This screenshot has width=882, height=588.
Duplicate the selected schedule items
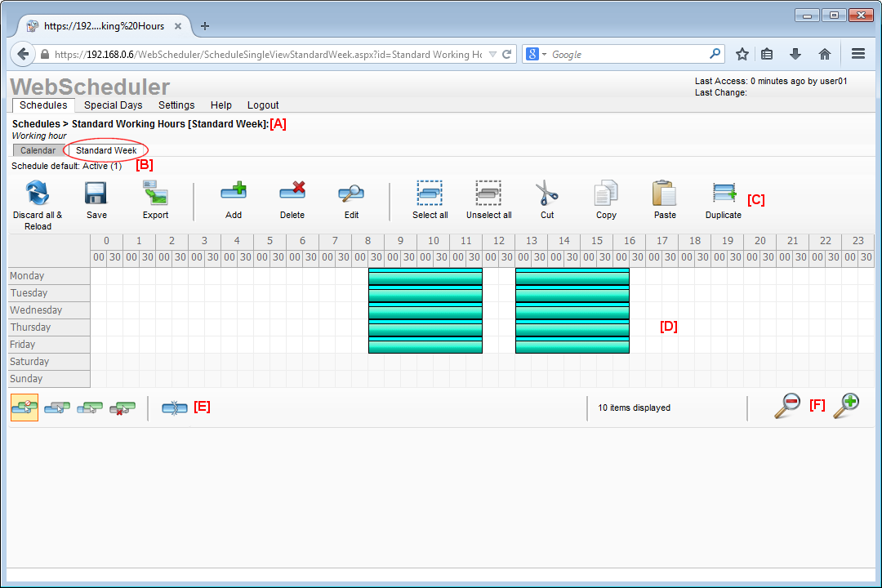click(724, 194)
